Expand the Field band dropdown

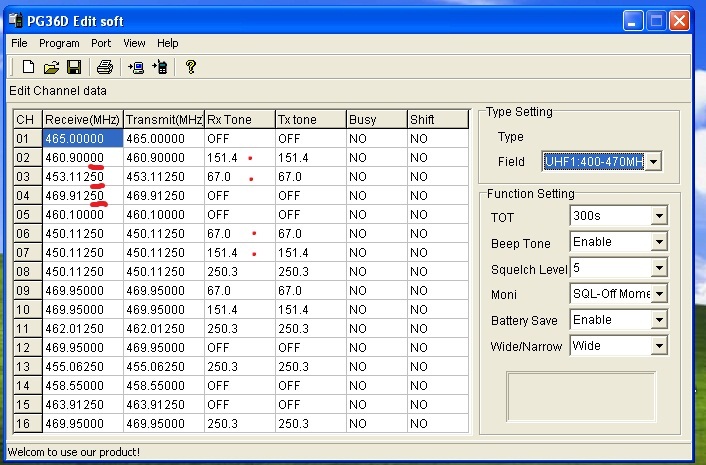pyautogui.click(x=653, y=161)
